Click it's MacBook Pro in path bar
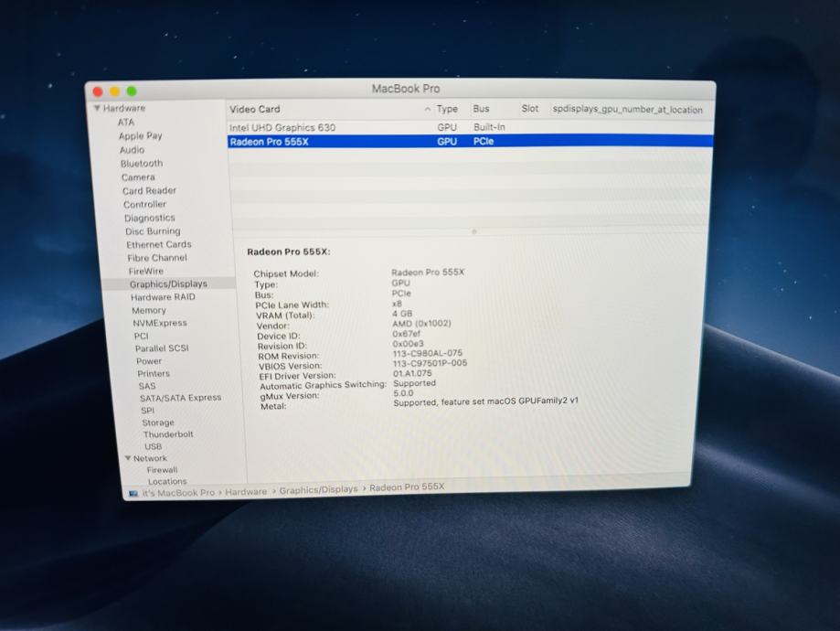The width and height of the screenshot is (840, 631). pyautogui.click(x=178, y=492)
